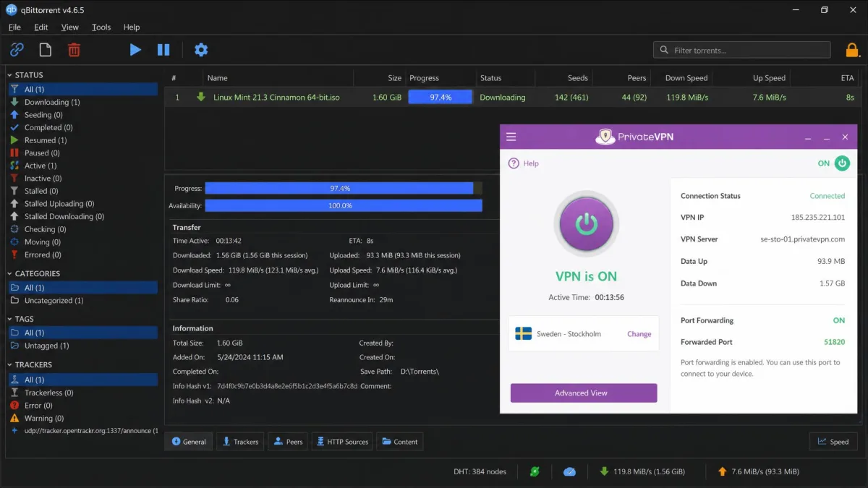
Task: Click the Availability bar showing 100.0%
Action: (344, 205)
